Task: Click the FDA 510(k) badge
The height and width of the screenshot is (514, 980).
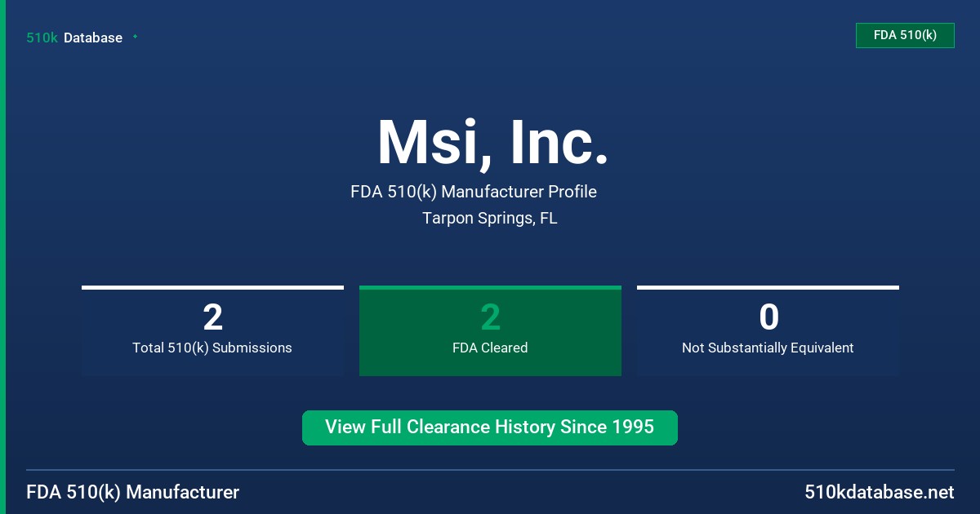Action: 905,35
